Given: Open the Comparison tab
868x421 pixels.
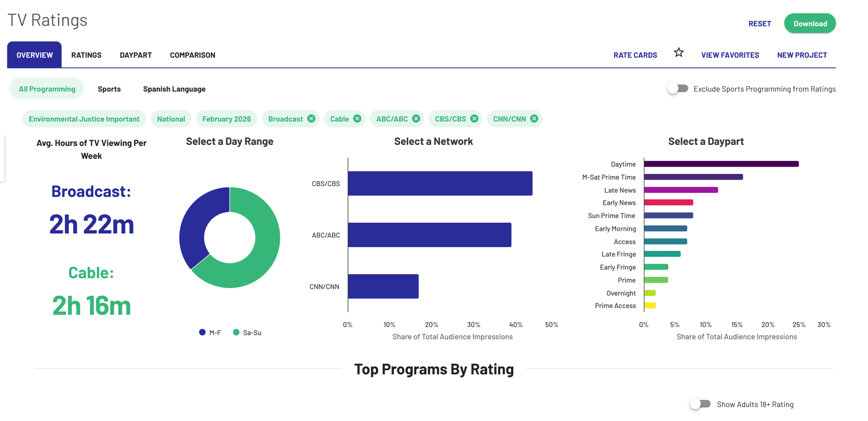Looking at the screenshot, I should (x=193, y=55).
